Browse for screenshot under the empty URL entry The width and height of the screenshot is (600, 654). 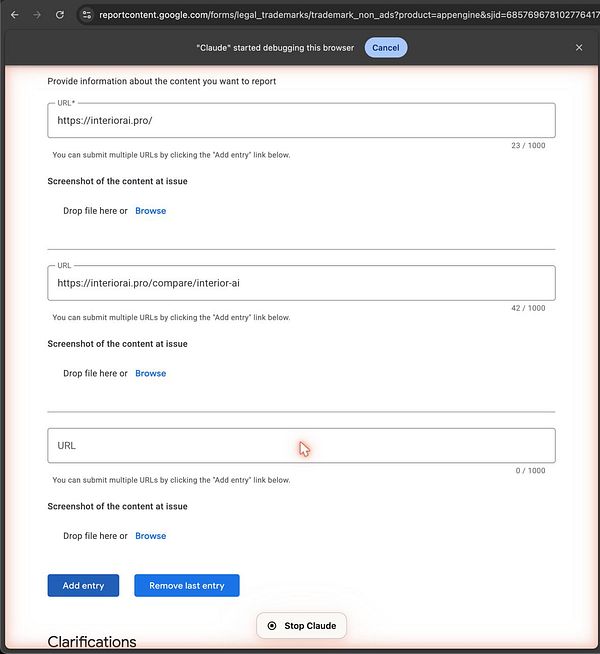coord(151,536)
